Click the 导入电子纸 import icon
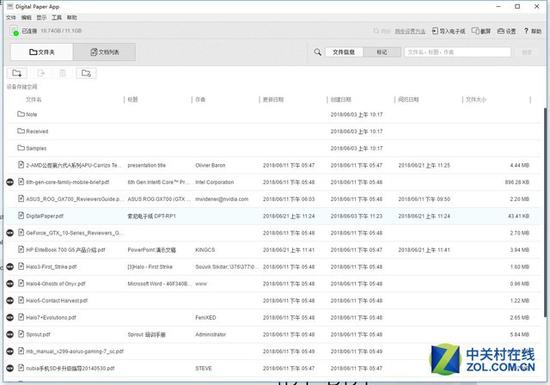Viewport: 550px width, 385px height. pos(435,31)
